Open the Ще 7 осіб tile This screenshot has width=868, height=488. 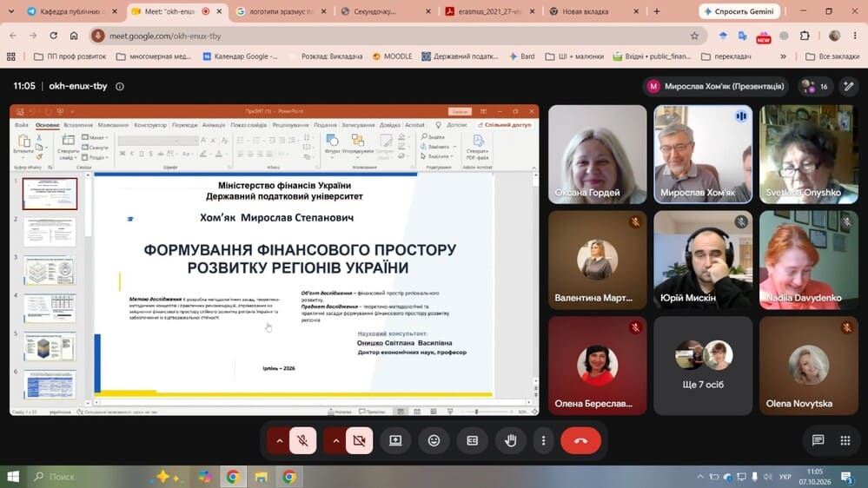click(x=703, y=366)
